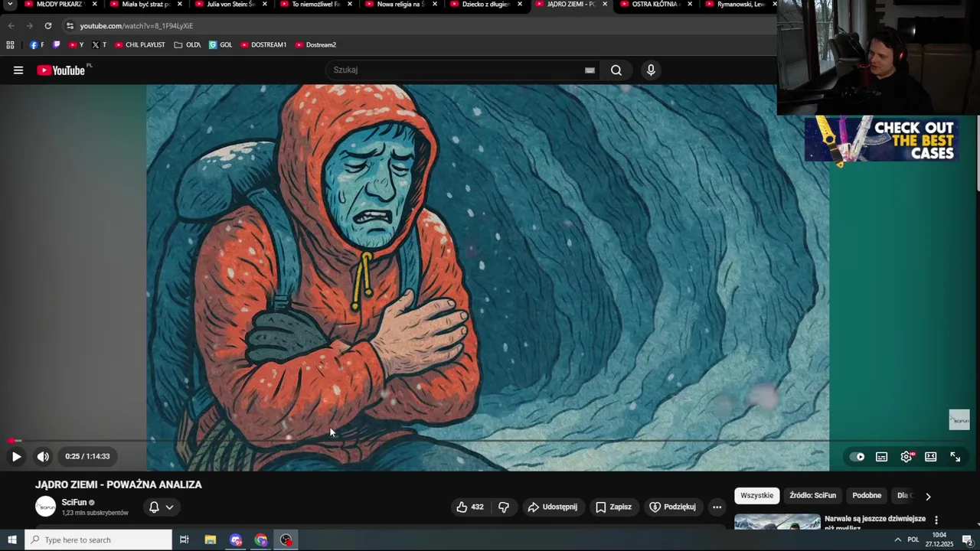Click the address bar URL
980x551 pixels.
click(136, 26)
